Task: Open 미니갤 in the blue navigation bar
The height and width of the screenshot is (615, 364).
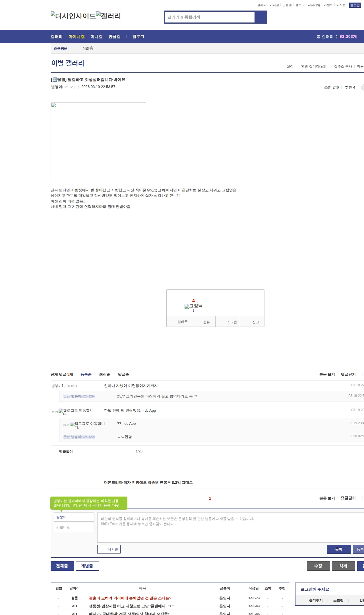Action: tap(96, 37)
